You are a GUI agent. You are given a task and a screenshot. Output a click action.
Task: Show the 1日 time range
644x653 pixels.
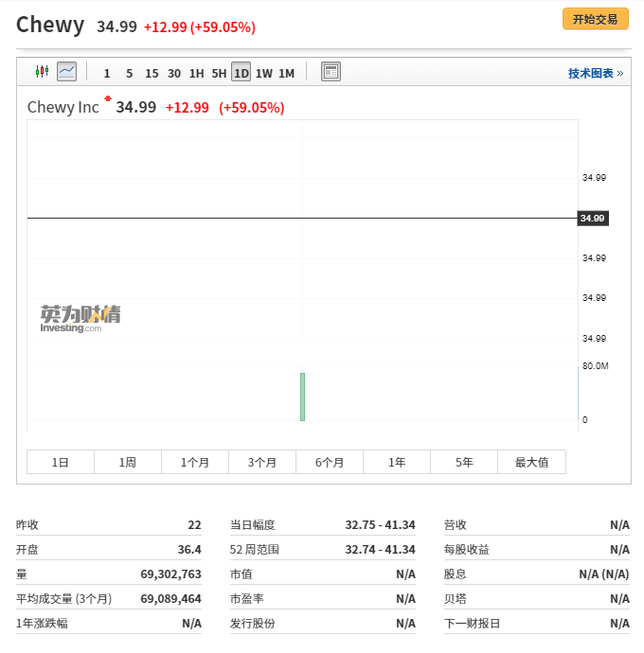coord(61,462)
